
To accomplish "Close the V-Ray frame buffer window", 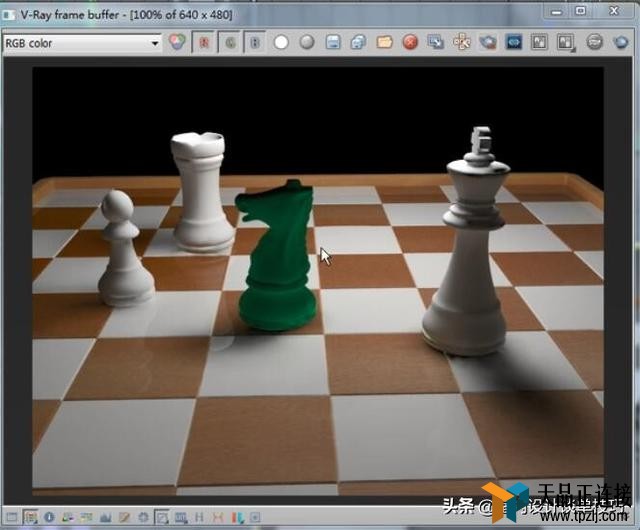I will (x=613, y=11).
